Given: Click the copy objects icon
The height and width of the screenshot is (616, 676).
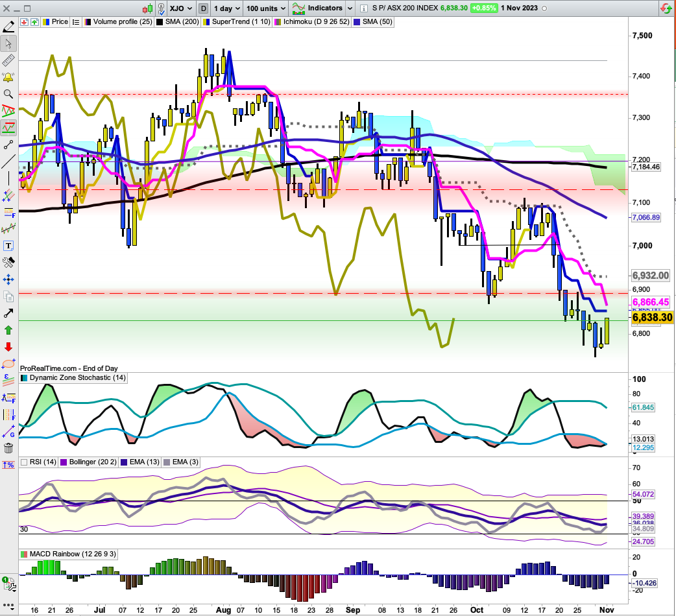Looking at the screenshot, I should coord(8,296).
